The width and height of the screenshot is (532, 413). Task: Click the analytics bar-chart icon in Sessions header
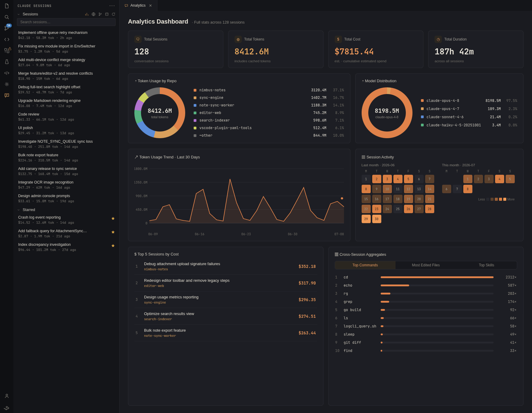87,14
